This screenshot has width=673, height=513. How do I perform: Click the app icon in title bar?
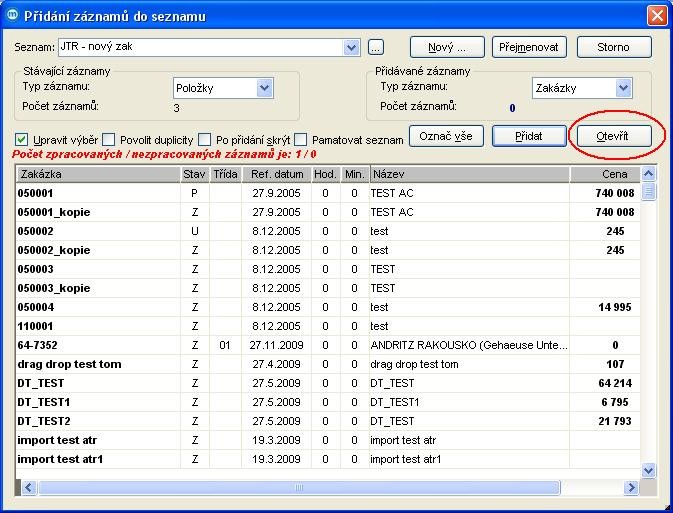(x=12, y=15)
